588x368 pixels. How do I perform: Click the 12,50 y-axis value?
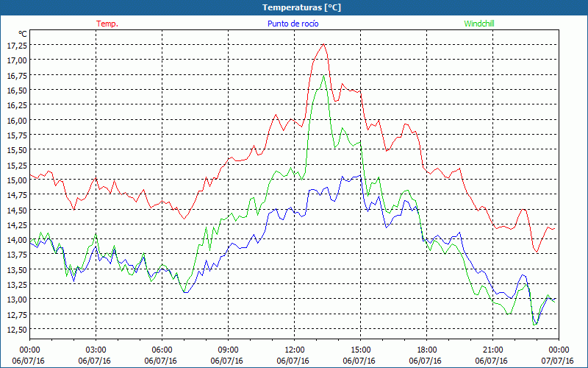click(x=16, y=329)
